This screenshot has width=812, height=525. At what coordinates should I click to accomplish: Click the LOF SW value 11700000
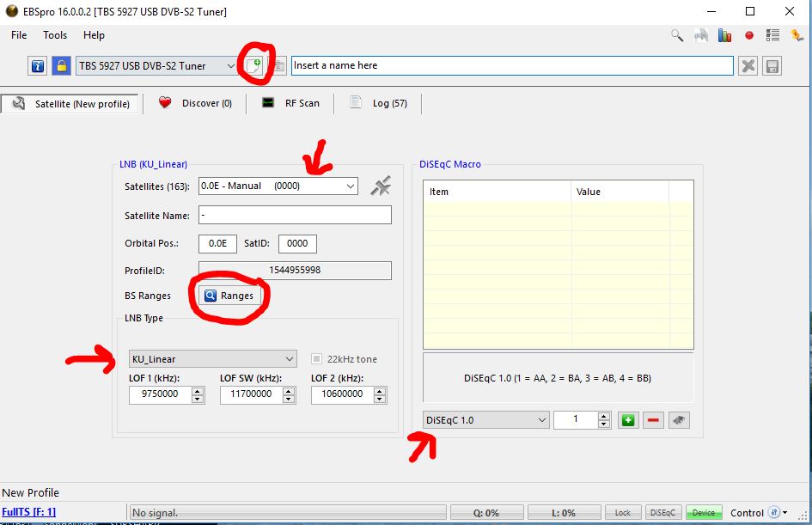tap(251, 394)
